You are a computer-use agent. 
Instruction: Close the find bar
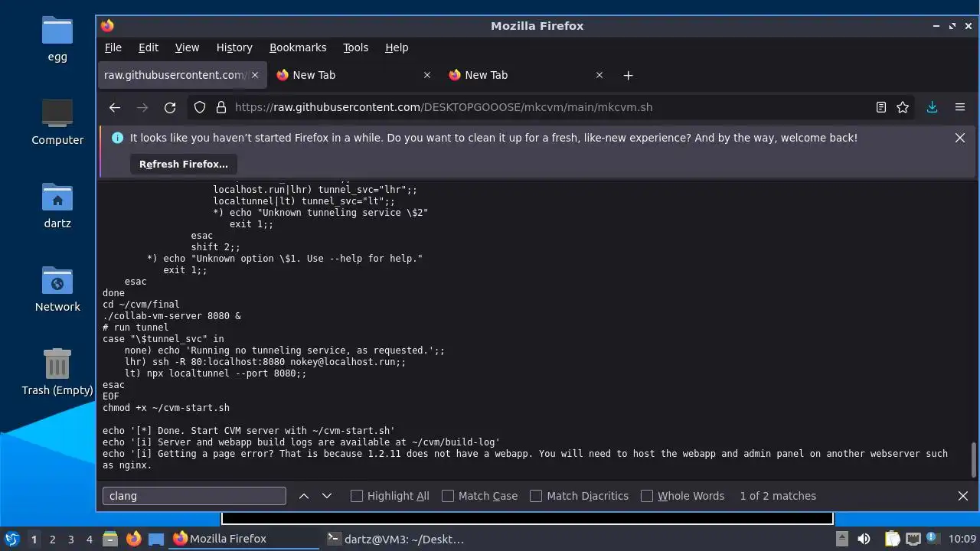tap(963, 496)
